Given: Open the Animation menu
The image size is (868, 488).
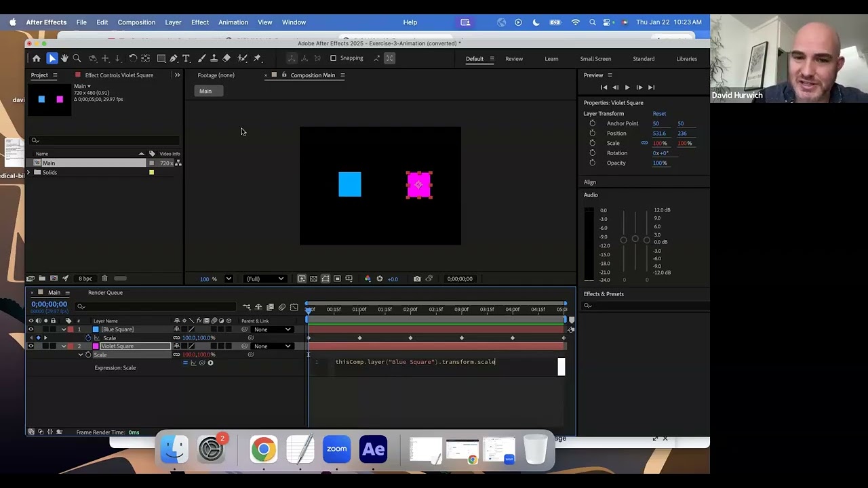Looking at the screenshot, I should coord(233,22).
